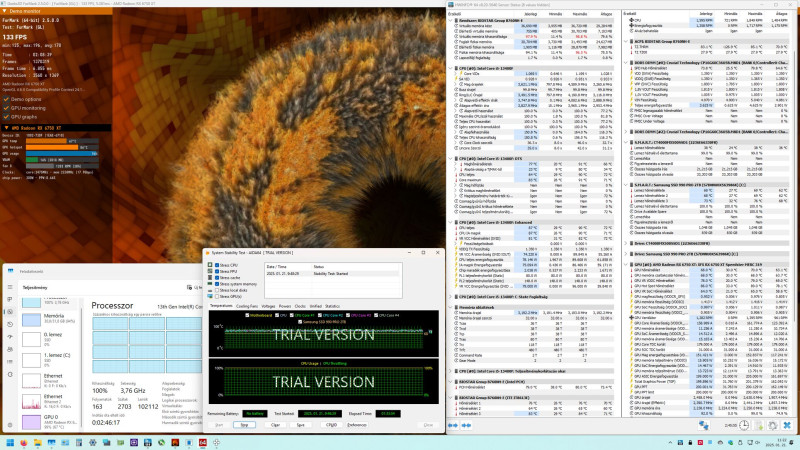The image size is (800, 450).
Task: Click Clear button in AIDA64
Action: point(275,424)
